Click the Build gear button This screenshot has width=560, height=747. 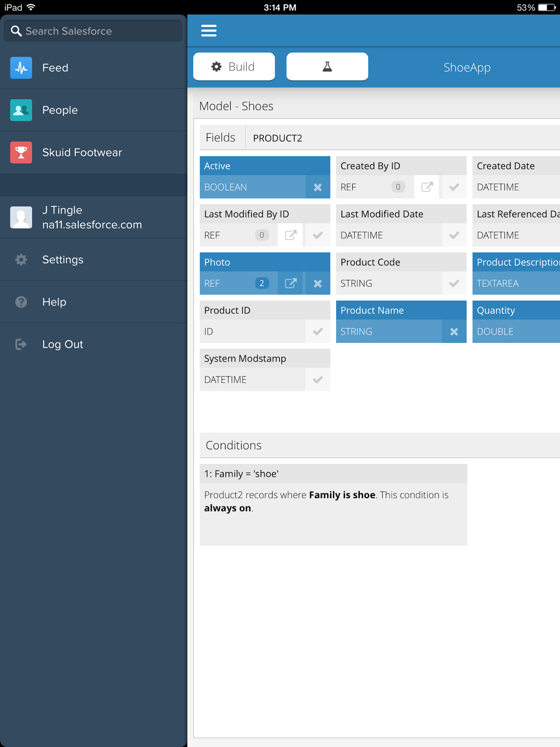pyautogui.click(x=234, y=66)
